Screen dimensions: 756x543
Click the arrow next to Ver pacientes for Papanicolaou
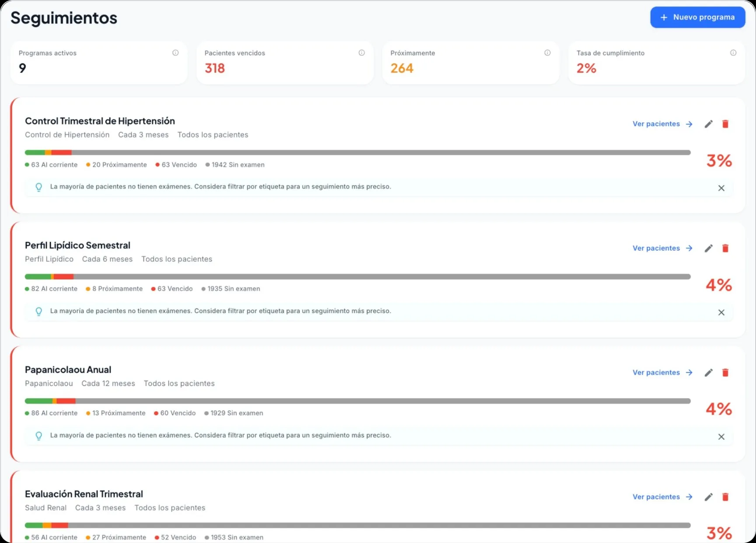(x=688, y=373)
